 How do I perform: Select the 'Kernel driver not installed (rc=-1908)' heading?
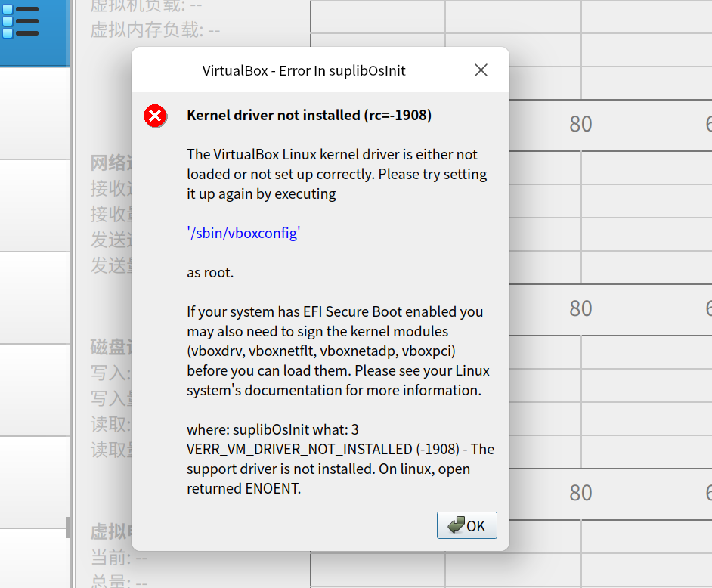(x=309, y=115)
